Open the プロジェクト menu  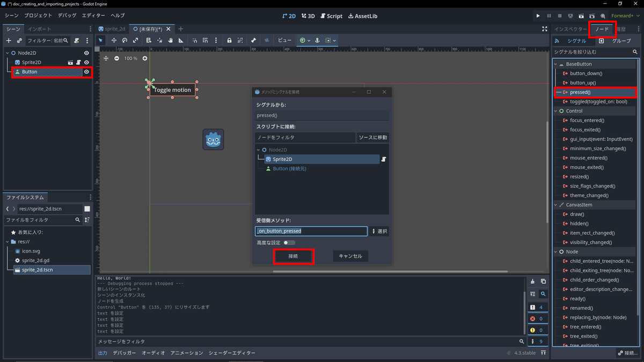(38, 16)
